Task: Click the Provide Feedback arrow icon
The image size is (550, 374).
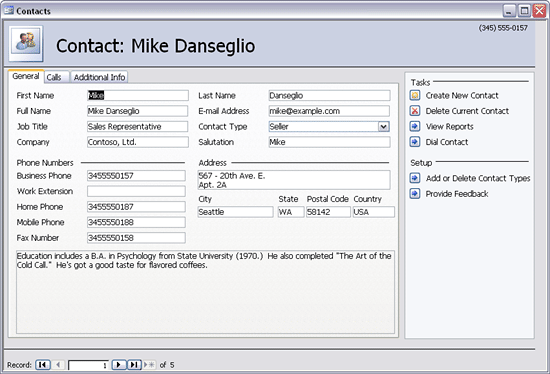Action: pyautogui.click(x=415, y=194)
